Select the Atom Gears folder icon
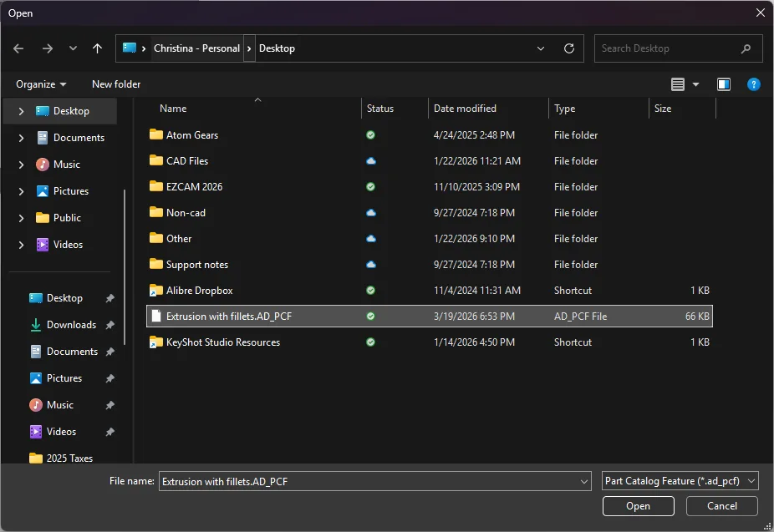The image size is (774, 532). tap(156, 134)
